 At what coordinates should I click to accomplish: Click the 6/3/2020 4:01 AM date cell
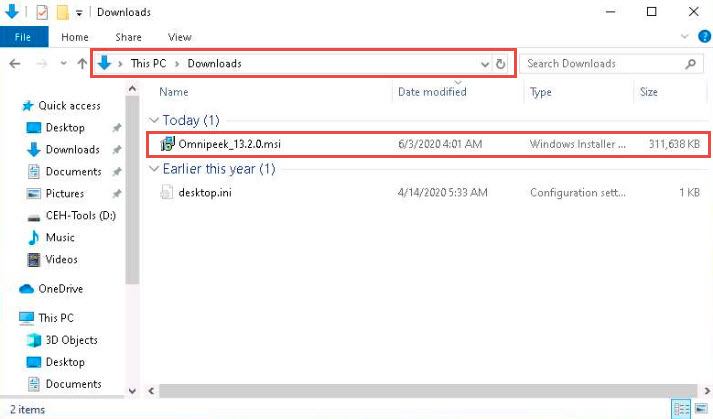(x=440, y=144)
